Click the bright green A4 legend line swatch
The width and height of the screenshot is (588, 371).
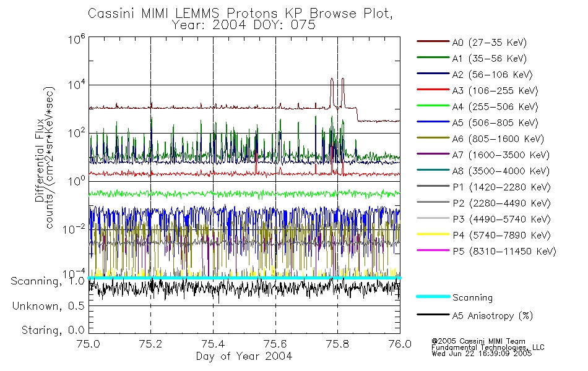pos(433,106)
